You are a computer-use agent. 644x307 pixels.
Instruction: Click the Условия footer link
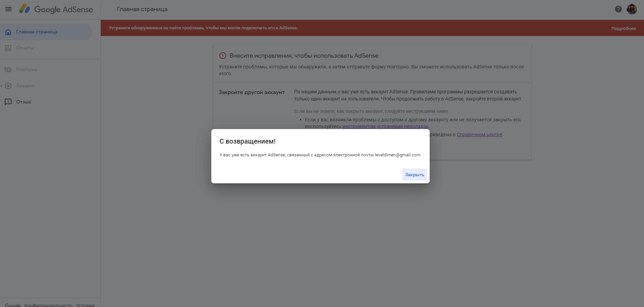[x=85, y=305]
